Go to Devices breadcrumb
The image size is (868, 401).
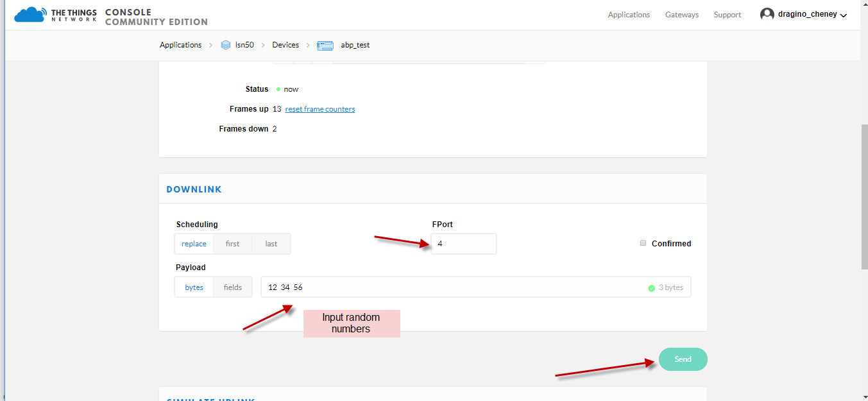pyautogui.click(x=285, y=45)
